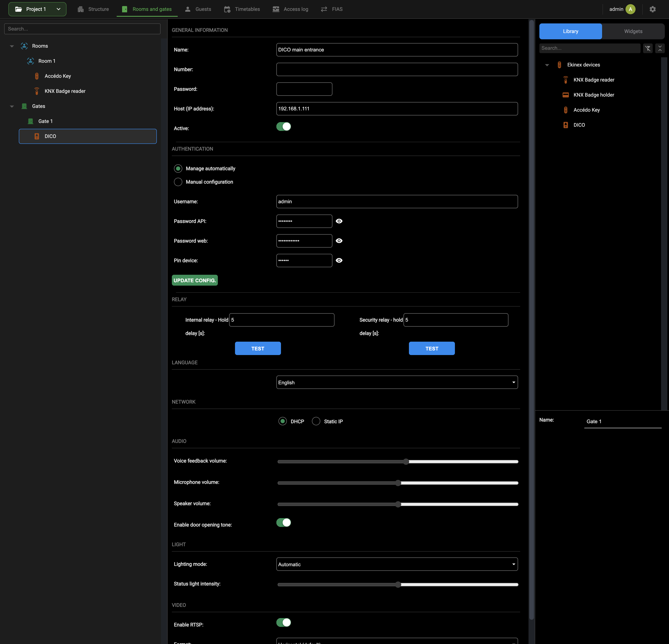The image size is (669, 644).
Task: Click TEST under Security relay
Action: [432, 348]
